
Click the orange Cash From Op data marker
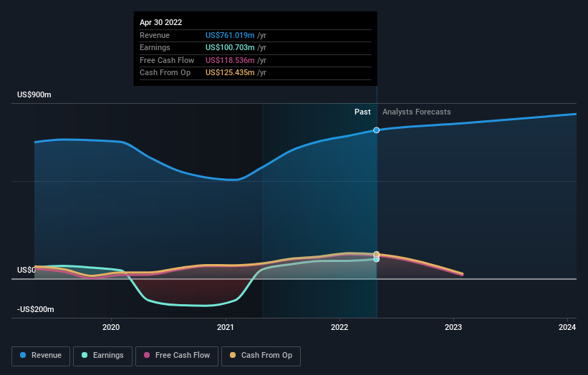[376, 254]
